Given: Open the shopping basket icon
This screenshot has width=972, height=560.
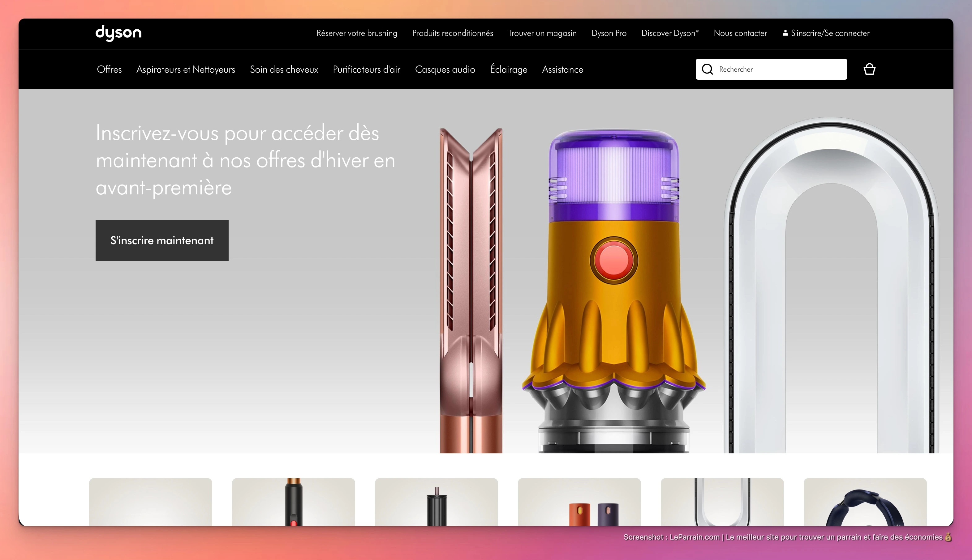Looking at the screenshot, I should point(869,69).
